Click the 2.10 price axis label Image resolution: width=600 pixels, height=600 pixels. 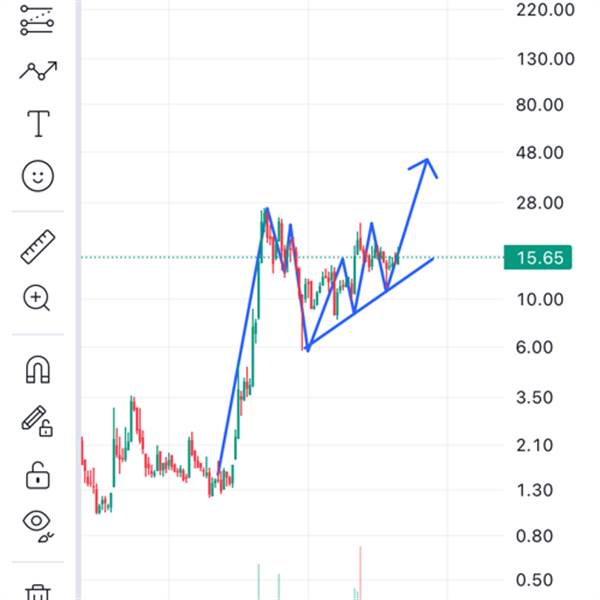(x=534, y=445)
